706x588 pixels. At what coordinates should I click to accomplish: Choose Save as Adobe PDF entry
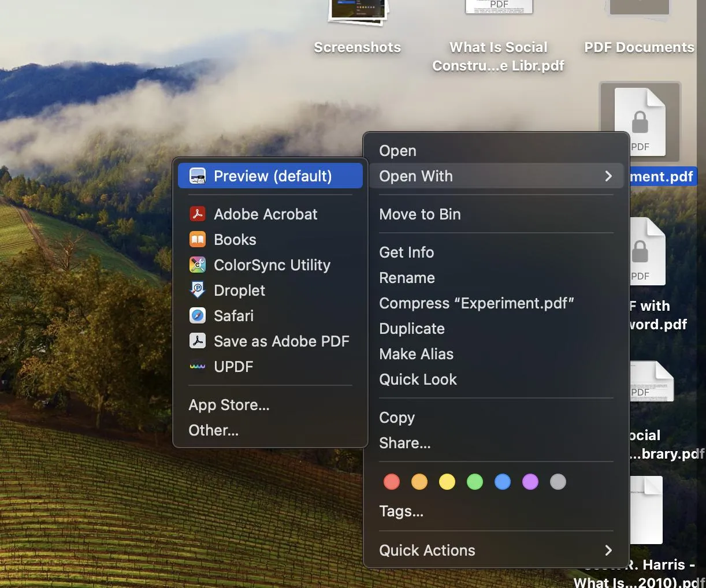(270, 341)
